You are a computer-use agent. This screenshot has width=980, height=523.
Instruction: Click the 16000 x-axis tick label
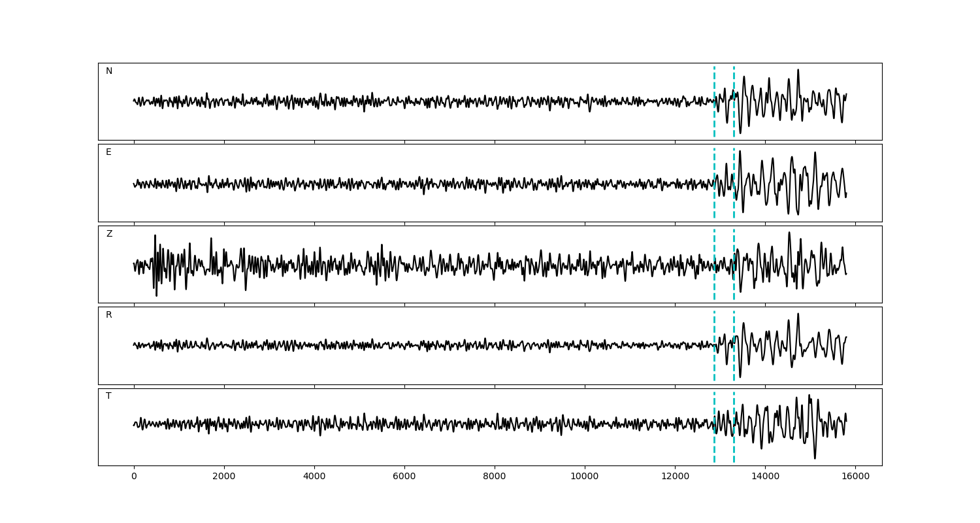point(855,477)
